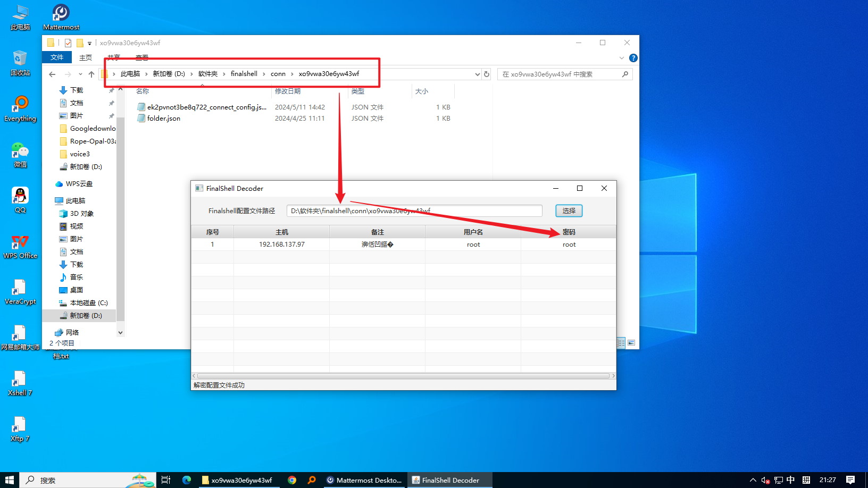The image size is (868, 488).
Task: Open WeChat desktop shortcut
Action: [20, 155]
